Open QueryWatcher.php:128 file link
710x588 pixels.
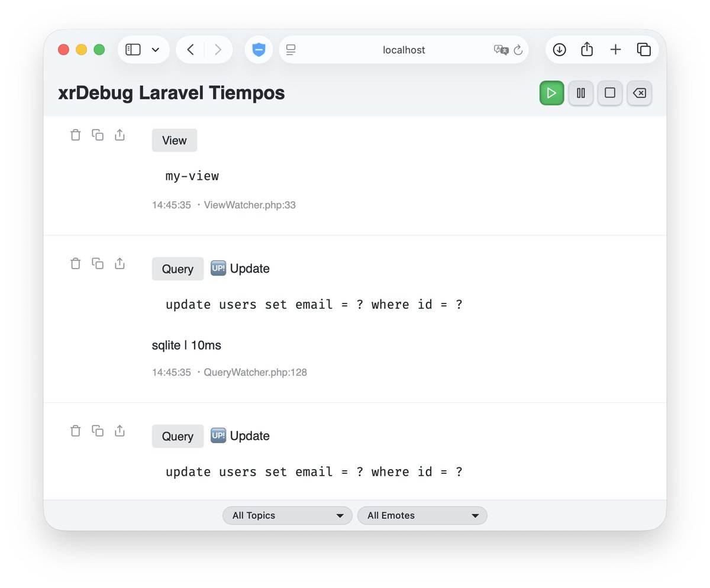coord(255,373)
